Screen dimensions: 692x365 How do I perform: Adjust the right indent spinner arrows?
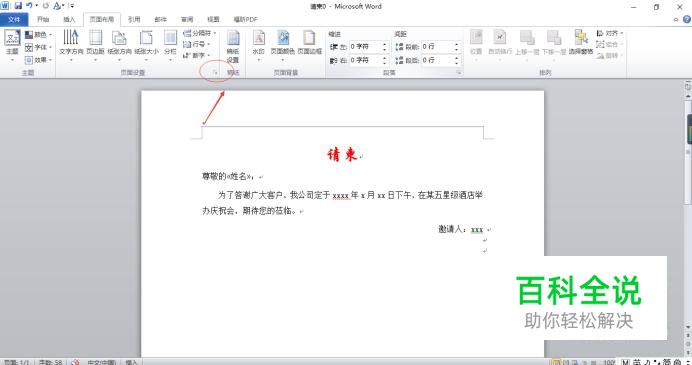(385, 60)
